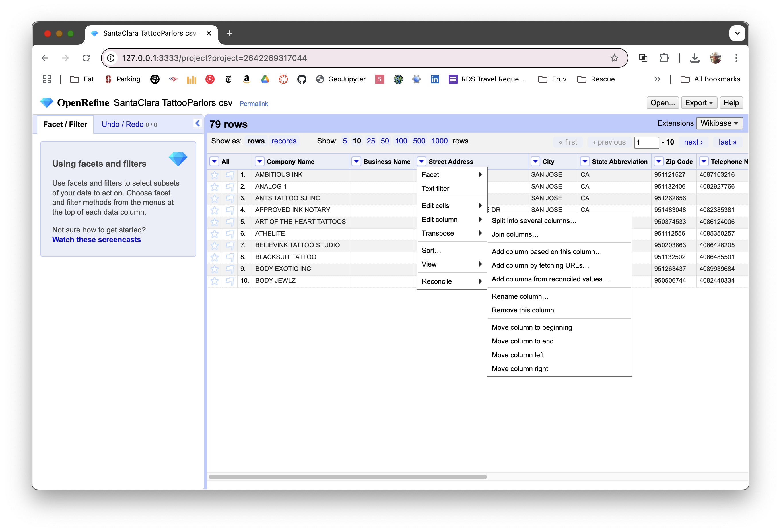Open GitHub bookmark icon
The width and height of the screenshot is (781, 532).
pos(302,79)
